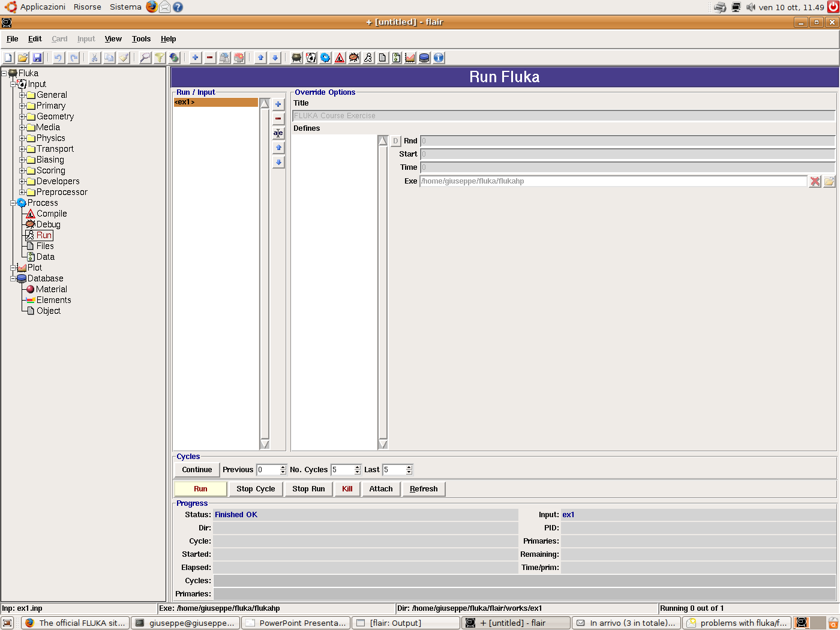Screen dimensions: 840x630
Task: Click the Copy toolbar icon
Action: [x=109, y=58]
